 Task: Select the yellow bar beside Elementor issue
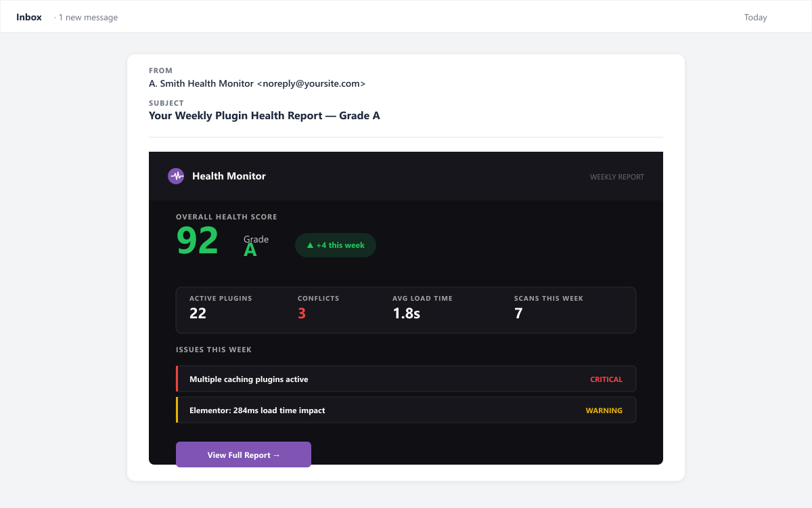pos(177,410)
